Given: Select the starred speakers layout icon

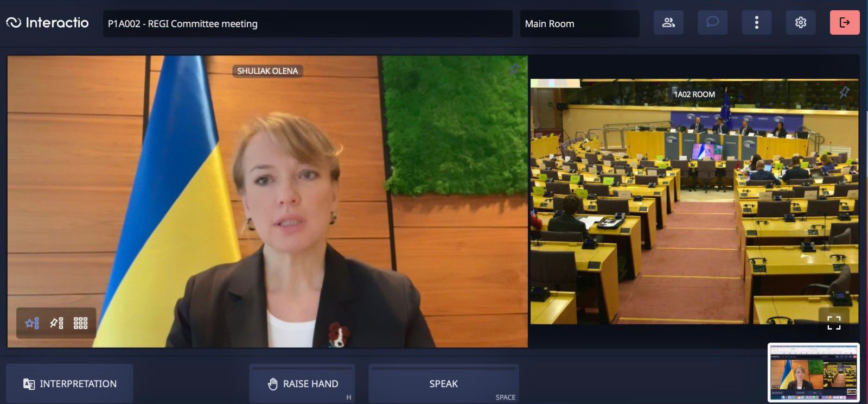Looking at the screenshot, I should point(32,323).
